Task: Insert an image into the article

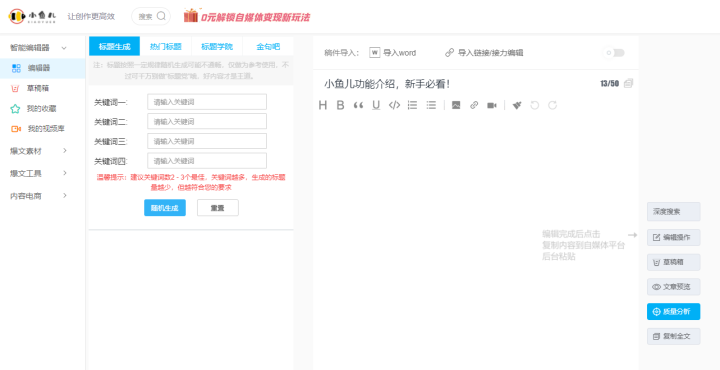Action: pos(456,105)
